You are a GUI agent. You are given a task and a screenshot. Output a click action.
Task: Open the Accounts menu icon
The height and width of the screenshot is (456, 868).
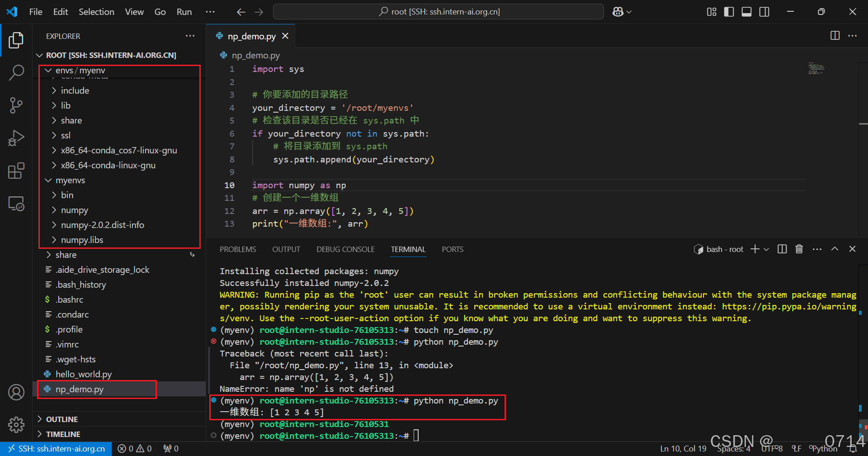pos(16,392)
